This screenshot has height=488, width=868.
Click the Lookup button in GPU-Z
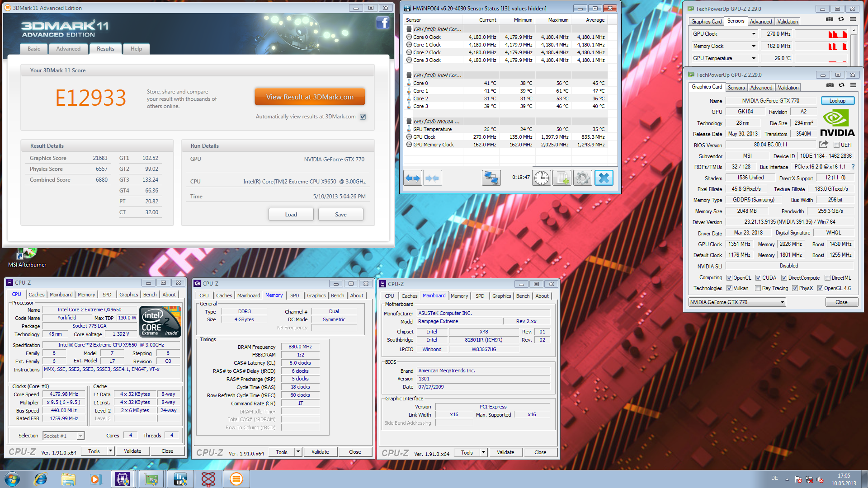[x=837, y=101]
